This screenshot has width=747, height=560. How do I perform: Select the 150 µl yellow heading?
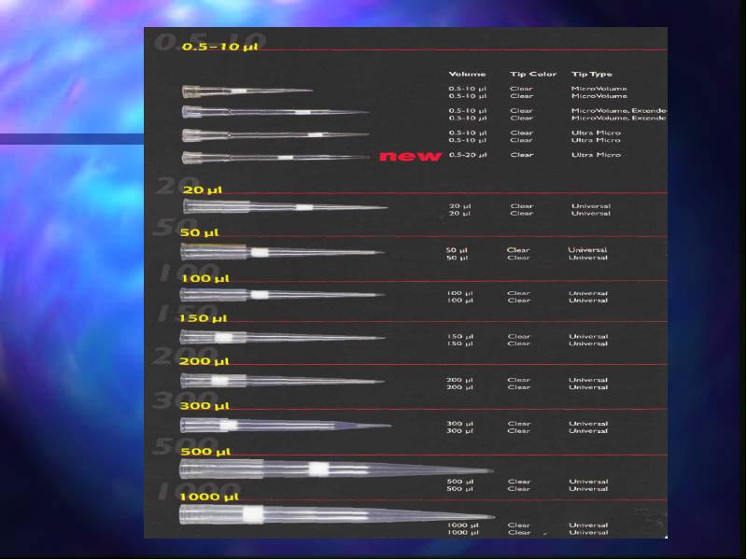pyautogui.click(x=203, y=318)
